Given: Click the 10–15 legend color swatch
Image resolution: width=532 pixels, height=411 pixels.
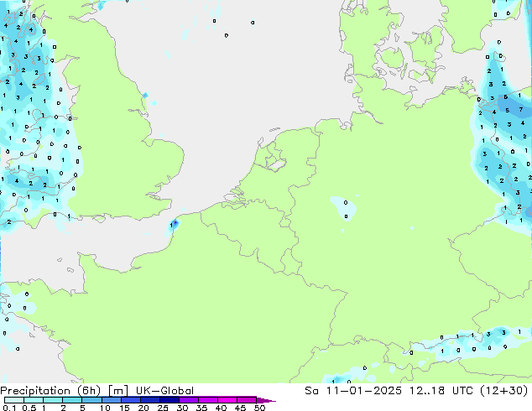Looking at the screenshot, I should coord(112,400).
